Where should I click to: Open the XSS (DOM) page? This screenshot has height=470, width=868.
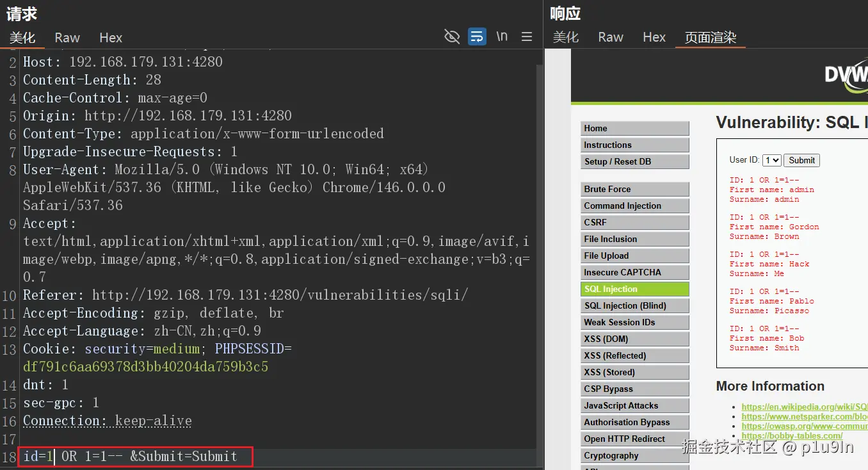point(635,339)
